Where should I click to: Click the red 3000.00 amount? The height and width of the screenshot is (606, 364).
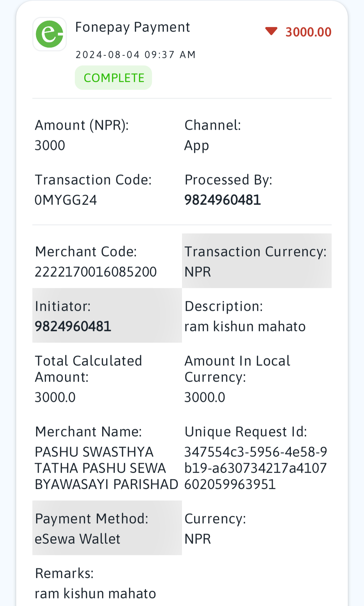click(x=308, y=32)
